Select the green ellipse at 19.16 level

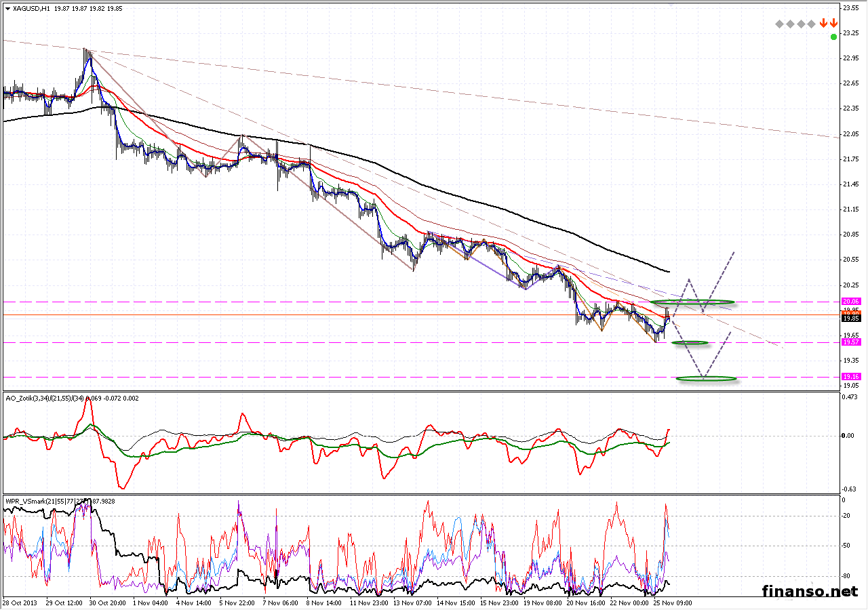[705, 378]
